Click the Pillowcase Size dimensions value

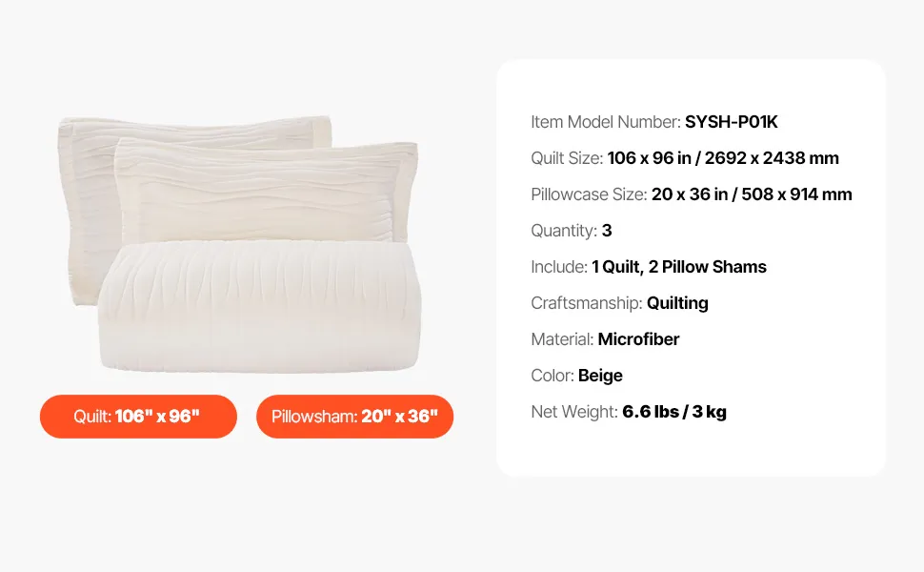tap(752, 194)
